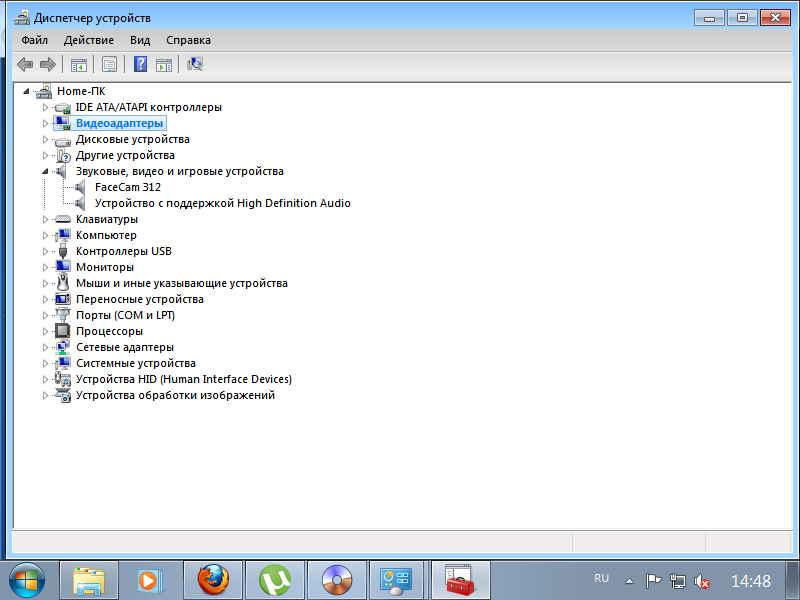The width and height of the screenshot is (800, 600).
Task: Select the Сетевые адаптеры label
Action: click(x=125, y=347)
